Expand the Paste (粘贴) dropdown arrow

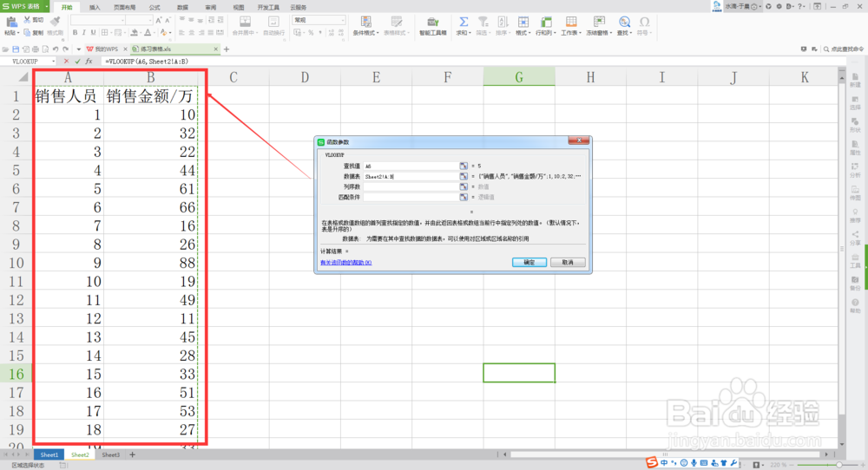pyautogui.click(x=17, y=33)
